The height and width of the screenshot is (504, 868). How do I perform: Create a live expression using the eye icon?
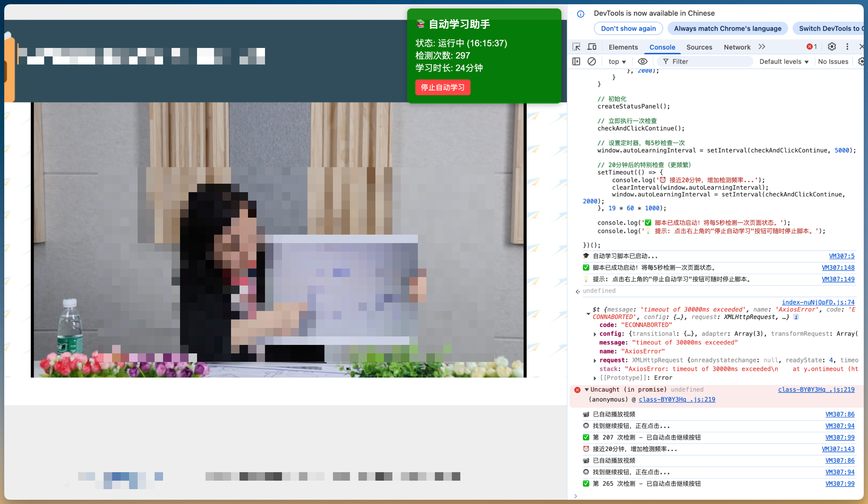coord(643,62)
